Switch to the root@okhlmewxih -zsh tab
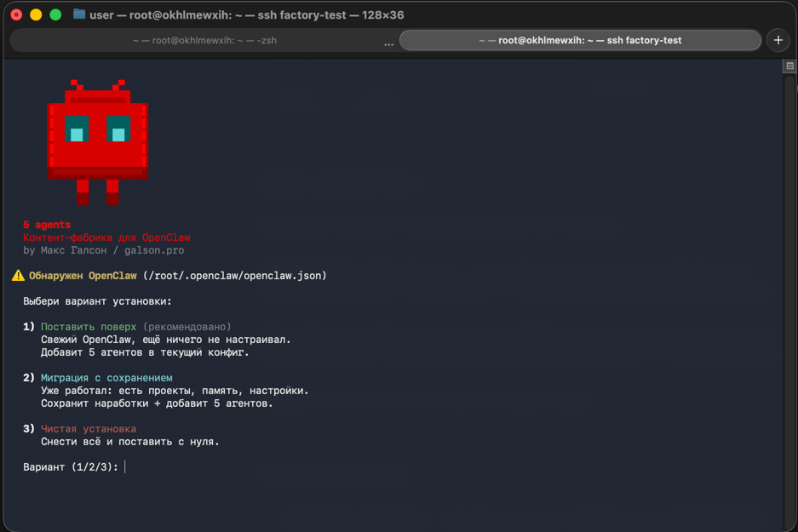Viewport: 798px width, 532px height. (x=204, y=40)
